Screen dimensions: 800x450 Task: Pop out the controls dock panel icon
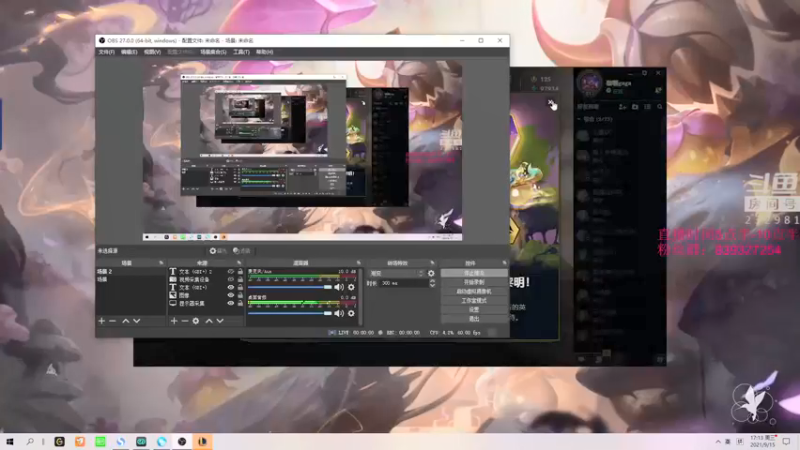pyautogui.click(x=505, y=263)
